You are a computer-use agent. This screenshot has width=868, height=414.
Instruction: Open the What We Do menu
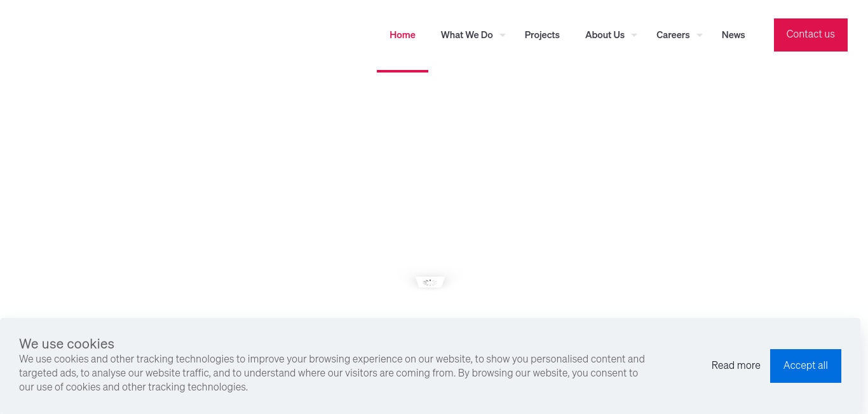click(466, 35)
